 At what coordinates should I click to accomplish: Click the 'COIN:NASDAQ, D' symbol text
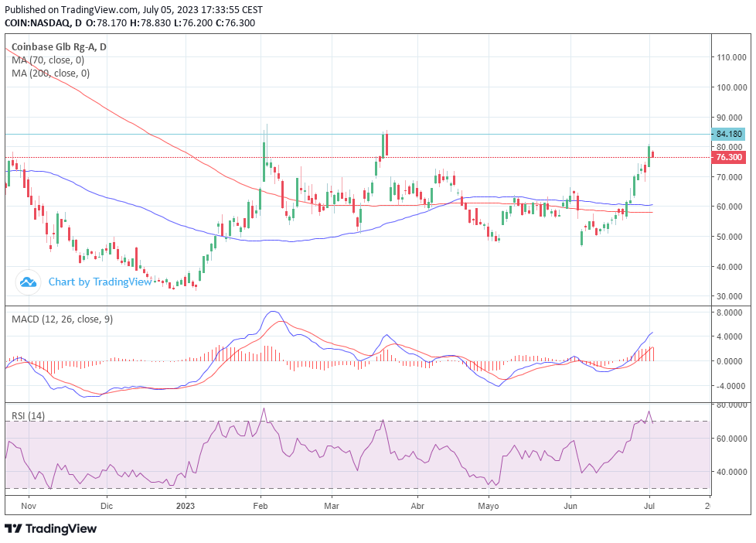pyautogui.click(x=43, y=22)
